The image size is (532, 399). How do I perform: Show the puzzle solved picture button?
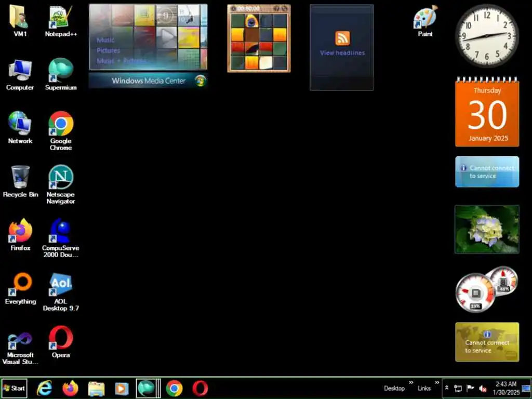coord(276,8)
